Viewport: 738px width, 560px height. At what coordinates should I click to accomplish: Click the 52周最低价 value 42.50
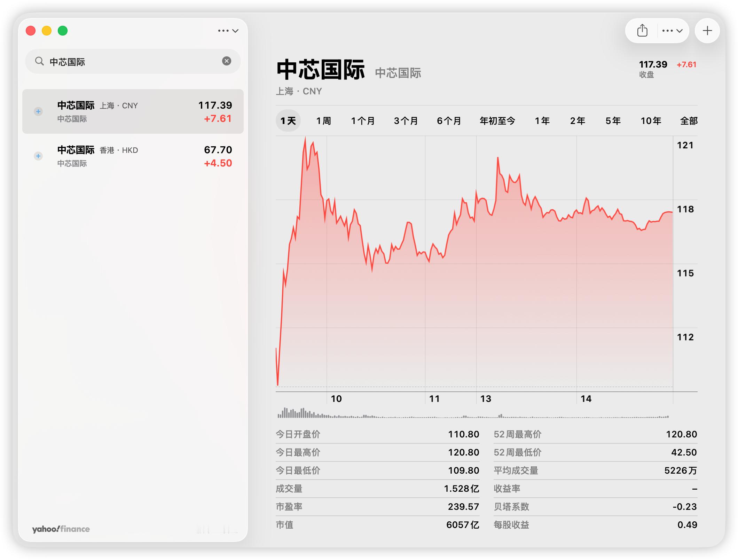[684, 452]
